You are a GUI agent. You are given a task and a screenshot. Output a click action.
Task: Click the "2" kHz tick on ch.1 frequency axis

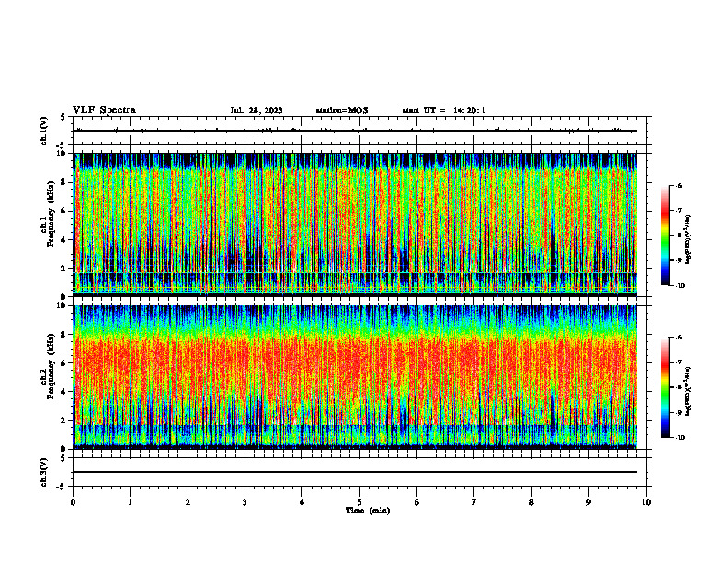pos(63,269)
